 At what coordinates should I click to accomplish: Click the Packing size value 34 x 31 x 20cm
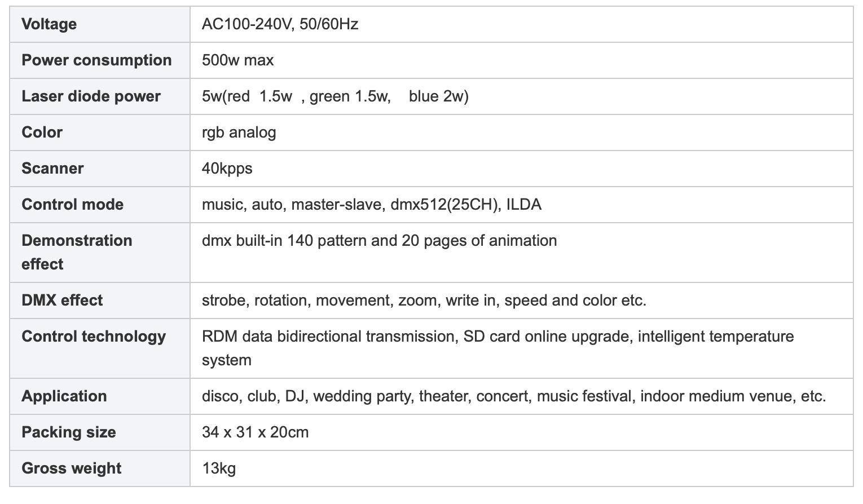click(255, 432)
